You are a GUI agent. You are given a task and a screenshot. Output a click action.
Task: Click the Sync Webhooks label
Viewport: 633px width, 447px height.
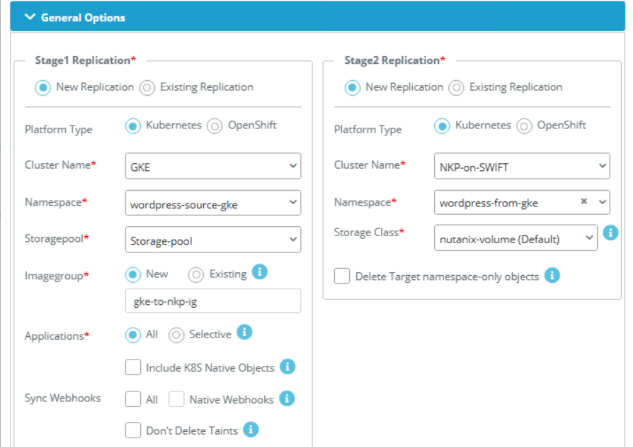point(63,398)
